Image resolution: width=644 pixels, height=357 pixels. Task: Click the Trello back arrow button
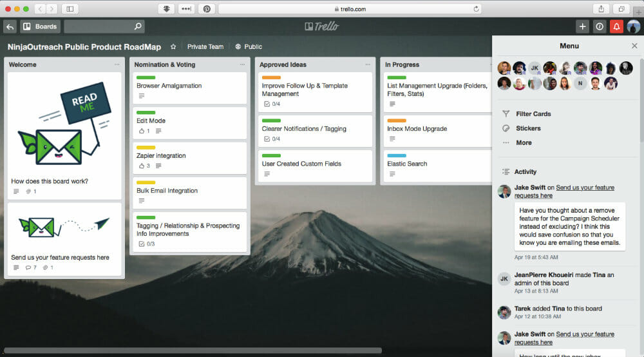pyautogui.click(x=10, y=26)
